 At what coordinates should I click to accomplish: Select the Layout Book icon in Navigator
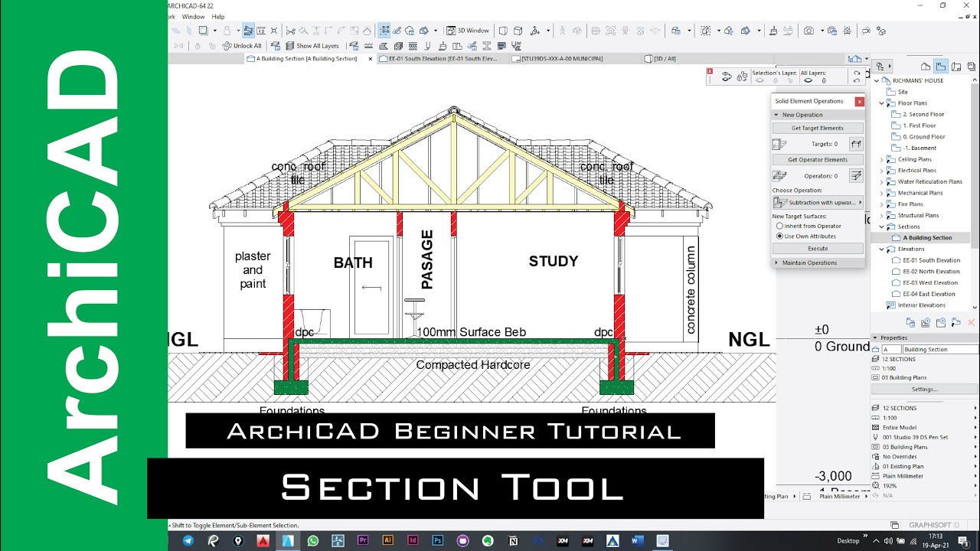[955, 67]
